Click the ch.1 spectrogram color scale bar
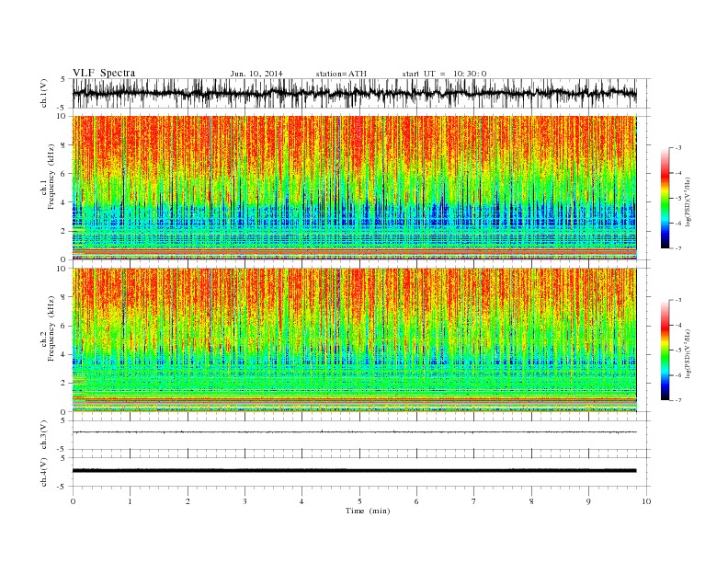Viewport: 728px width, 563px height. pos(665,198)
